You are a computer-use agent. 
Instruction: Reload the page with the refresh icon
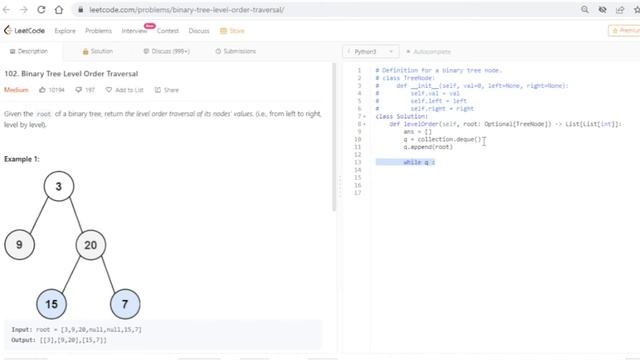(41, 9)
